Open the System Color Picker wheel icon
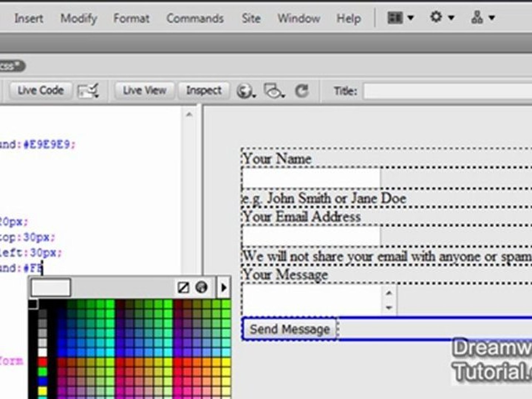 (x=201, y=287)
